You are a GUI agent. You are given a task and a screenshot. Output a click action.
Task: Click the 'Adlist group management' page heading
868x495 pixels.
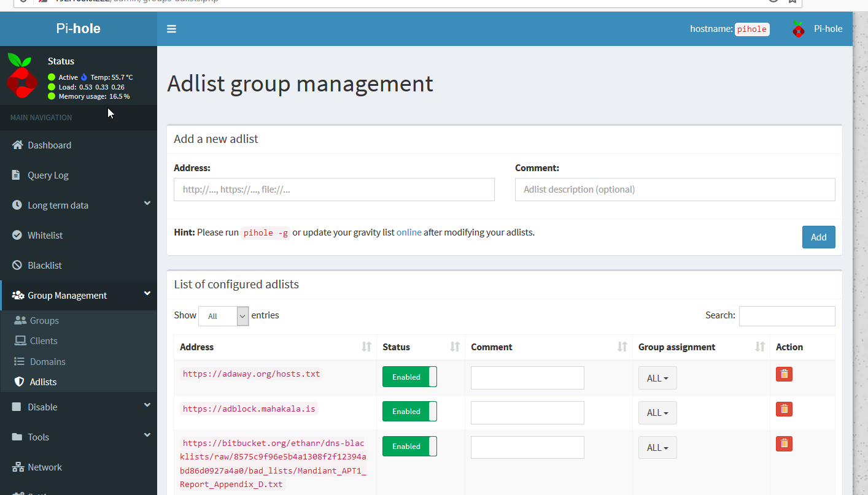pyautogui.click(x=300, y=83)
